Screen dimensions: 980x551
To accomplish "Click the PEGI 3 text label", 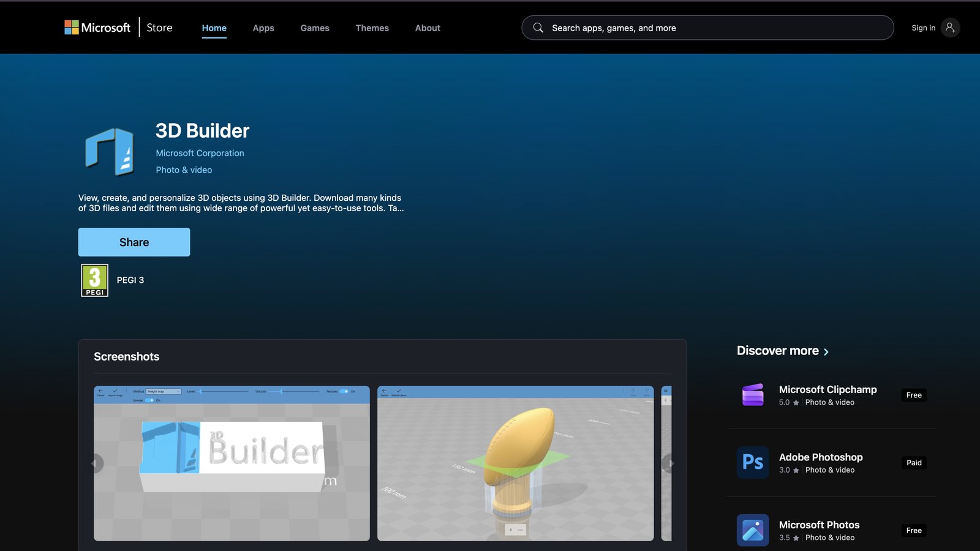I will (x=130, y=280).
